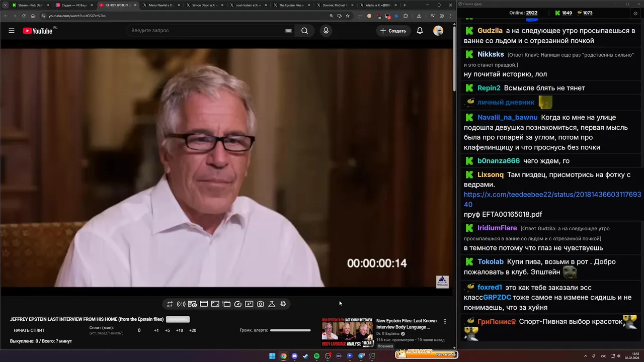Open suggested video thumbnail New Epstein Files

pyautogui.click(x=347, y=332)
